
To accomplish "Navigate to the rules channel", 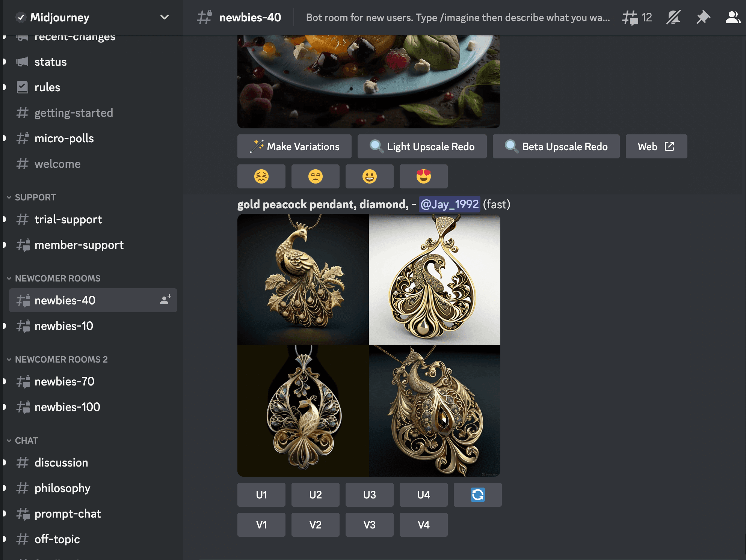I will [47, 87].
